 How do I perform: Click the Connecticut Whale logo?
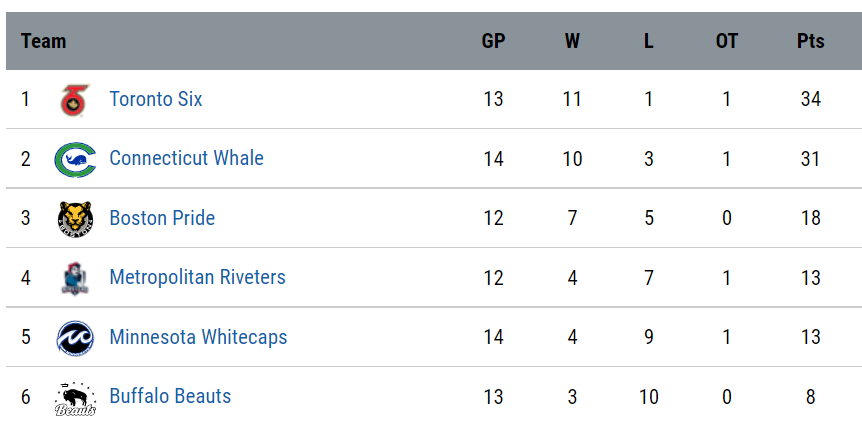(x=75, y=159)
